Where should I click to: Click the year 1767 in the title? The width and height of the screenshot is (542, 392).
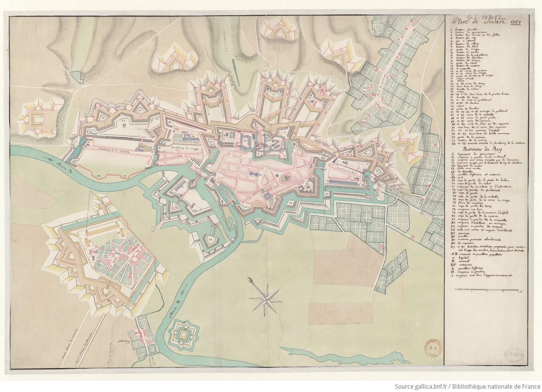(x=516, y=22)
